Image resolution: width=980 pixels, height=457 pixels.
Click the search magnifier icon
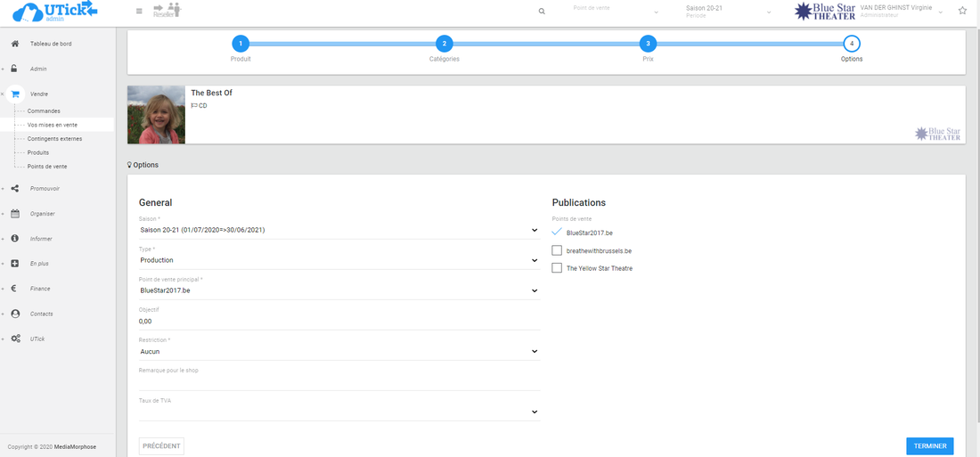coord(542,11)
